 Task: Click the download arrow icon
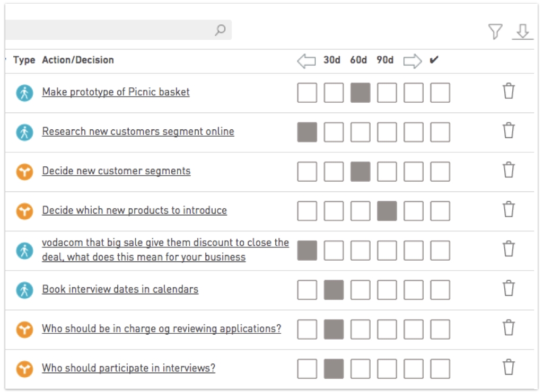click(522, 31)
